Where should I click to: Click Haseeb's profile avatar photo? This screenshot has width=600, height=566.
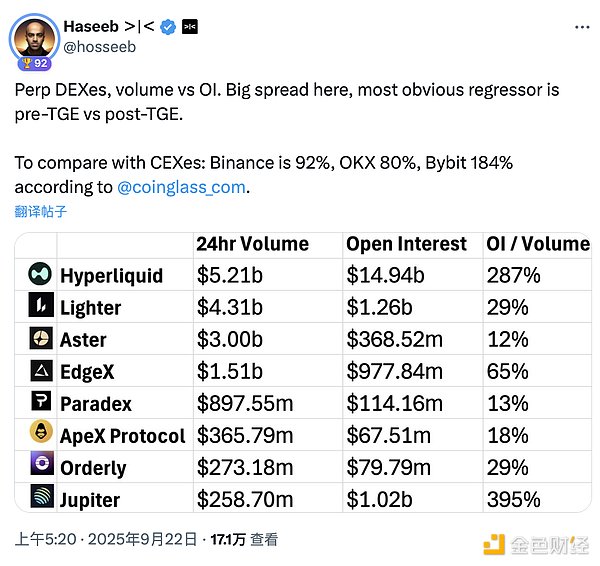click(34, 38)
